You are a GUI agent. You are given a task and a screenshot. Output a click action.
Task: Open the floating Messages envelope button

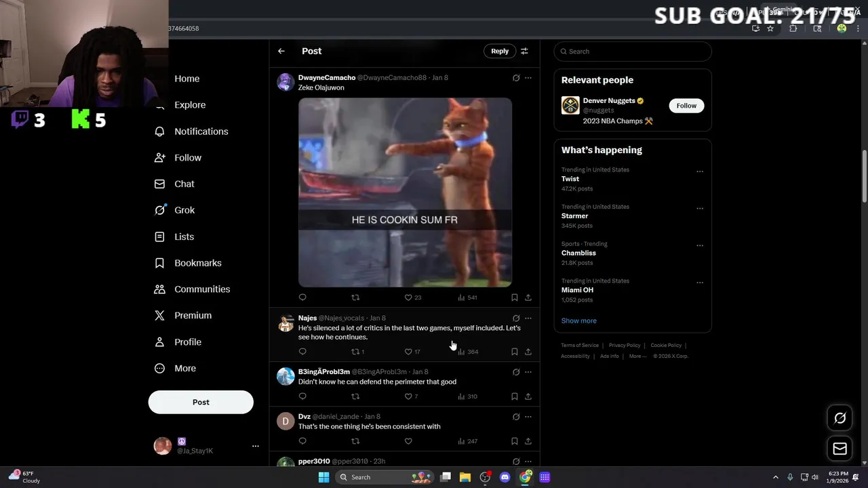click(x=840, y=448)
